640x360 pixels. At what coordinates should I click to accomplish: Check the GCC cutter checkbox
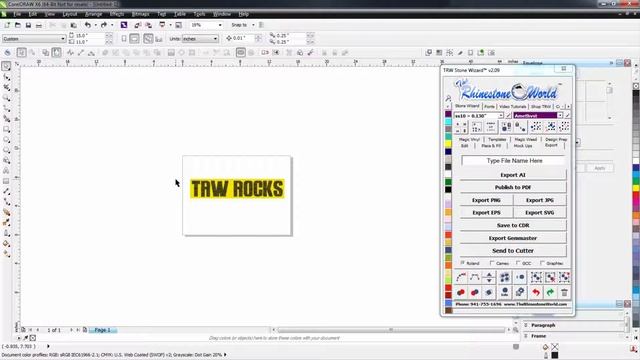click(518, 263)
